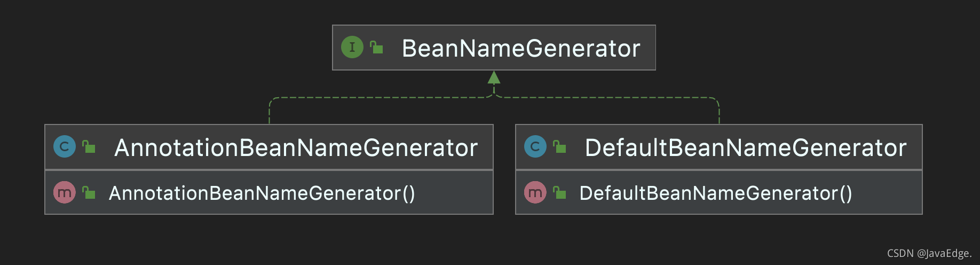Click the @JavaEdge author watermark
Screen dimensions: 980x265
944,253
